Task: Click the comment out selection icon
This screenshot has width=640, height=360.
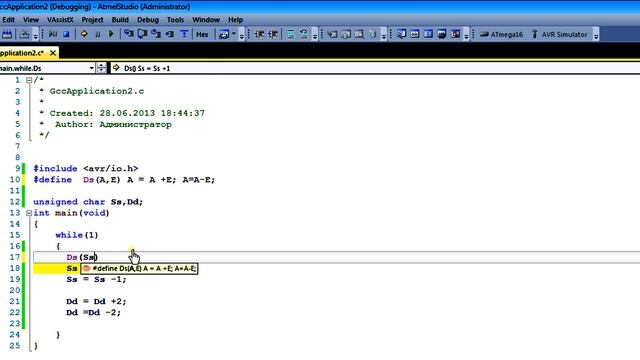Action: [290, 35]
